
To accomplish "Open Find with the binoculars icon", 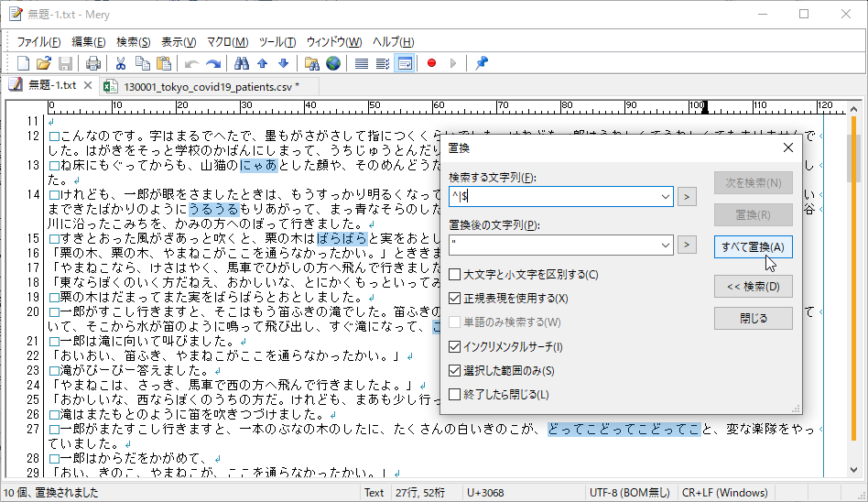I will coord(242,63).
